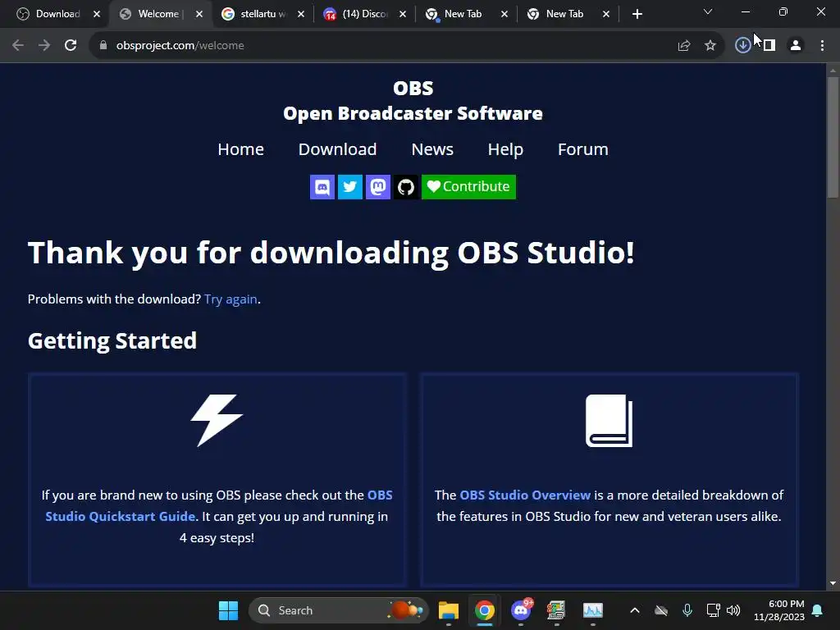Open the OBS Discord server icon
840x630 pixels.
coord(322,187)
